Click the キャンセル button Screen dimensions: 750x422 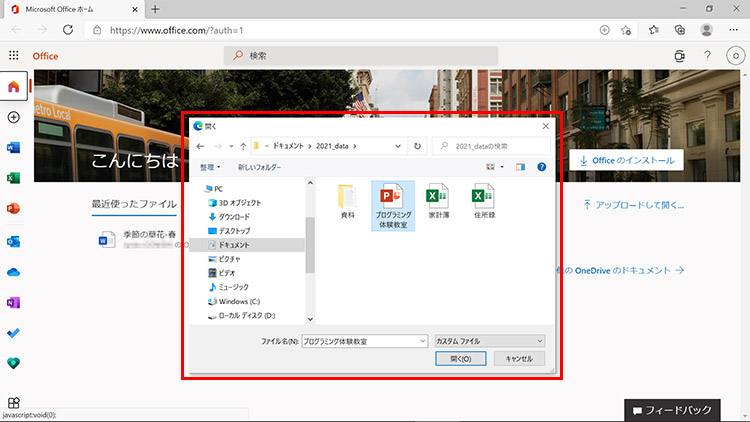520,358
